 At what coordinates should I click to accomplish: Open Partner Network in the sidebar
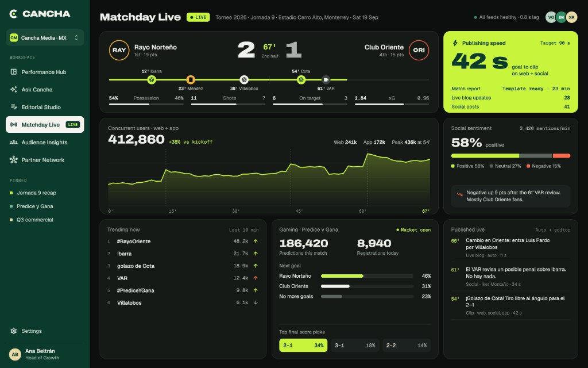(x=45, y=160)
